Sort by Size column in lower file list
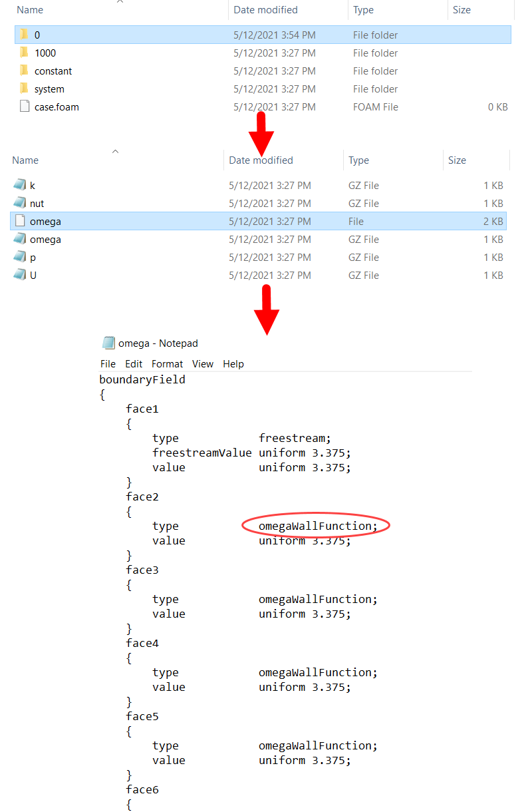Image resolution: width=532 pixels, height=812 pixels. point(457,160)
